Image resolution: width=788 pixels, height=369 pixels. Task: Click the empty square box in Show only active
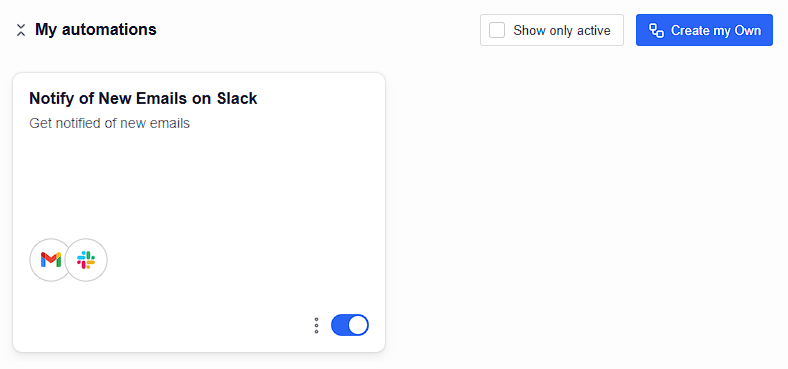[497, 30]
